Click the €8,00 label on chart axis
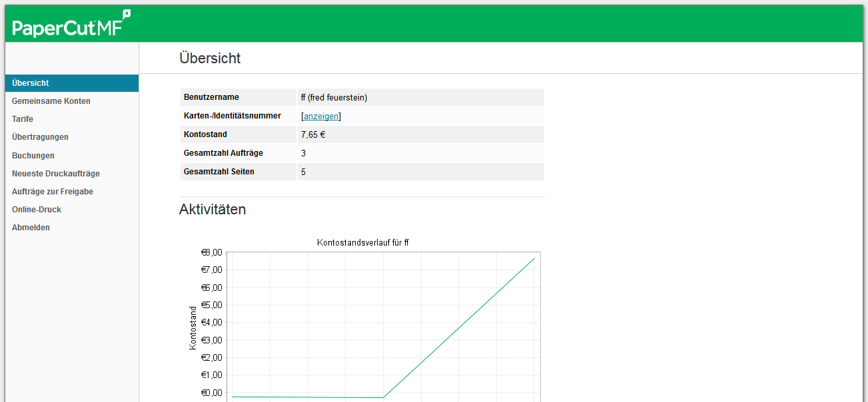 (x=211, y=253)
